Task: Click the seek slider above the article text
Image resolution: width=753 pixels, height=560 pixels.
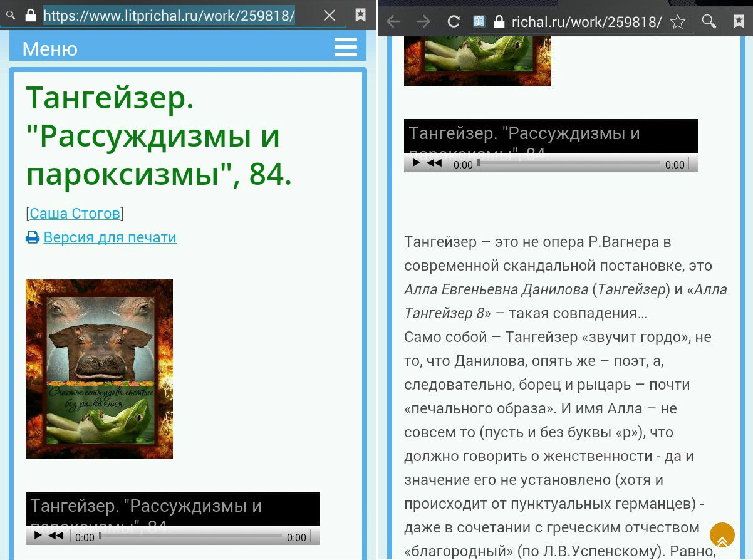Action: point(569,163)
